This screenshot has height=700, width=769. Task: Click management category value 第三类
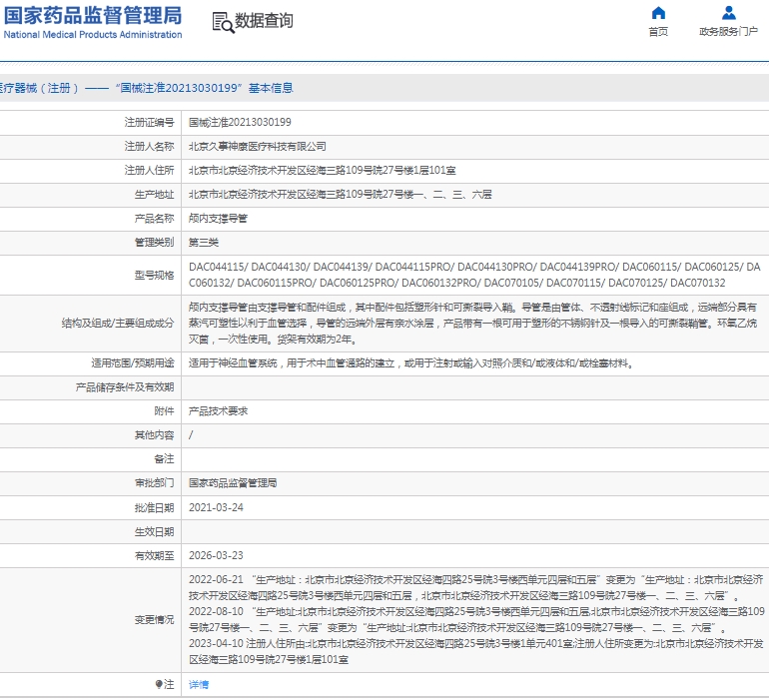click(204, 243)
